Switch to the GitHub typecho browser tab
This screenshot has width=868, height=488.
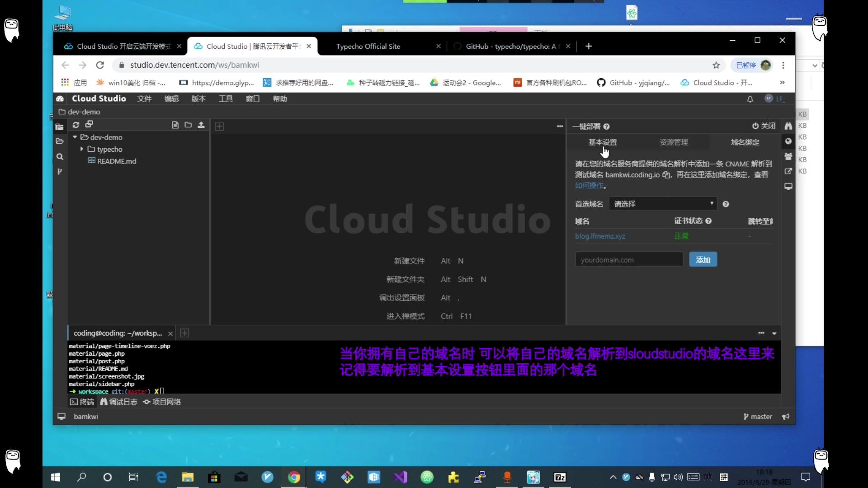click(512, 46)
